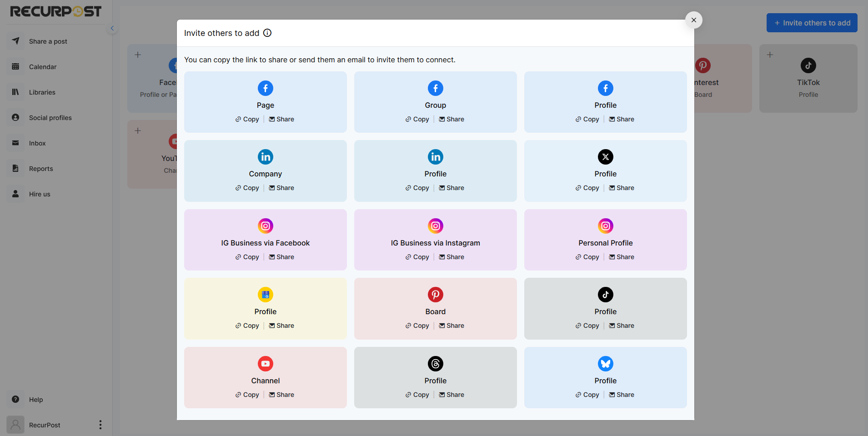Click the Facebook Group icon
The width and height of the screenshot is (868, 436).
pos(436,88)
